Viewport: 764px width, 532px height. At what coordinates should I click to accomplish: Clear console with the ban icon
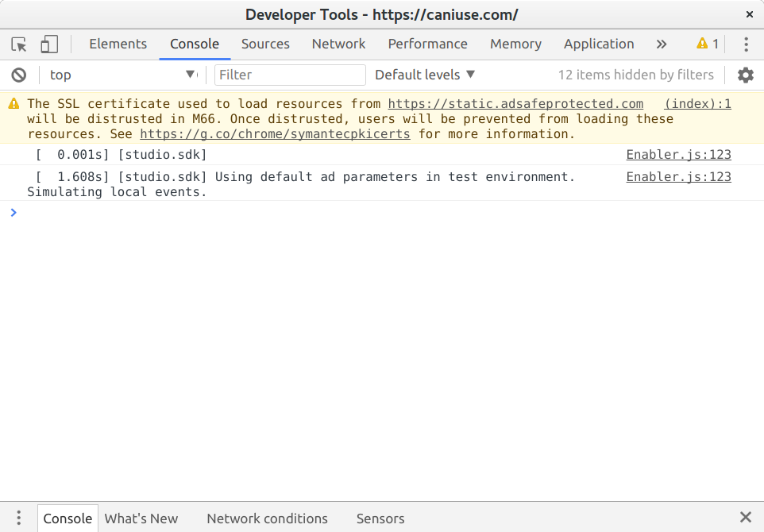point(19,75)
